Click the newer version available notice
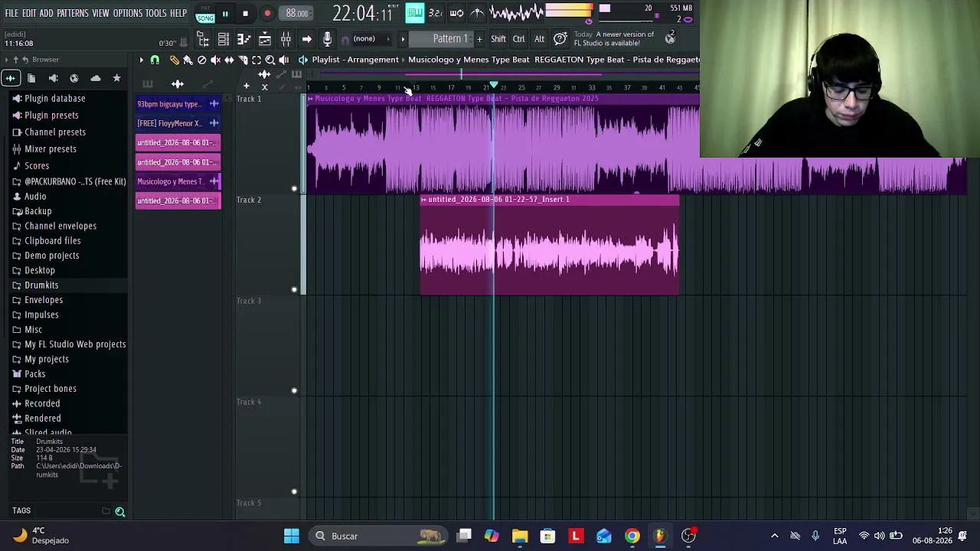Viewport: 980px width, 551px height. click(x=614, y=38)
